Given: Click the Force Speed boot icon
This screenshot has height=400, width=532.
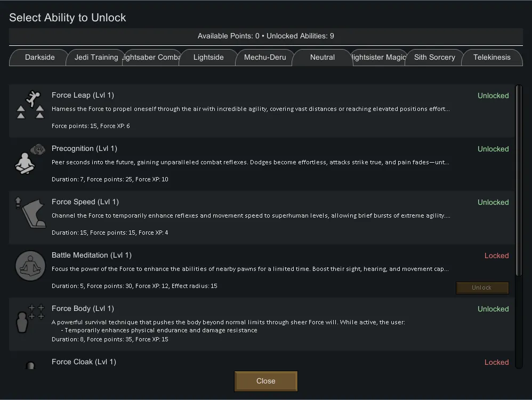Looking at the screenshot, I should [x=30, y=212].
